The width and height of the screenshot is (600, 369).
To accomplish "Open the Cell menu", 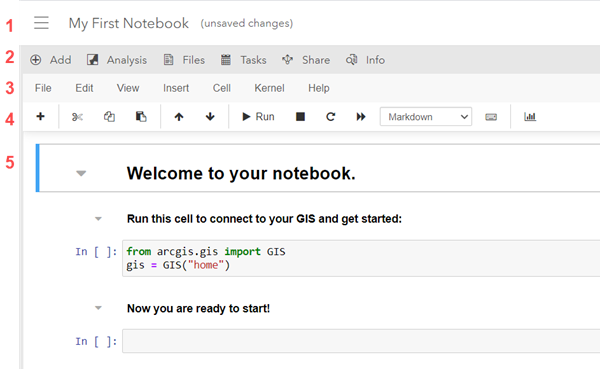I will (x=222, y=88).
